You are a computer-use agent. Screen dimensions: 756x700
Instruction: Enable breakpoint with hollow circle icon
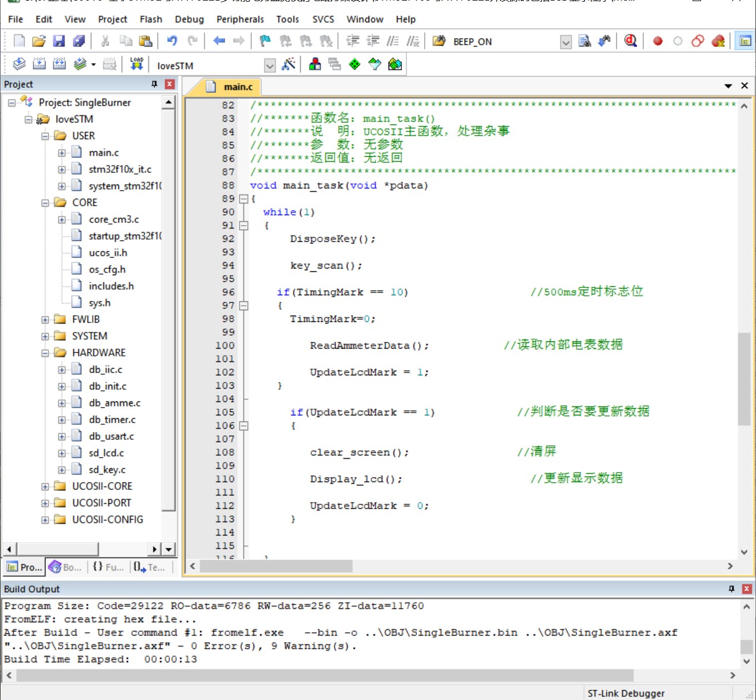coord(678,41)
